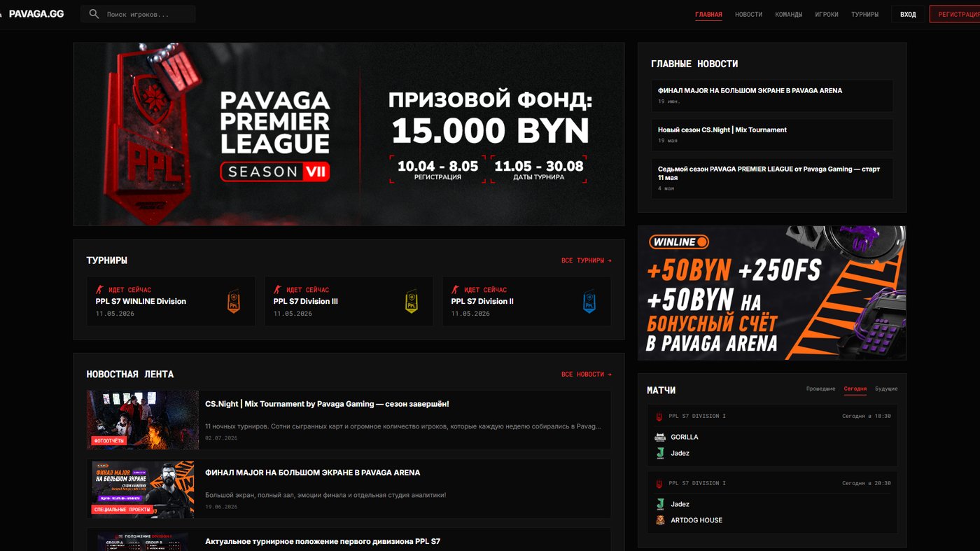Open Новый сезон CS.Night news item
The width and height of the screenshot is (980, 551).
coord(772,135)
